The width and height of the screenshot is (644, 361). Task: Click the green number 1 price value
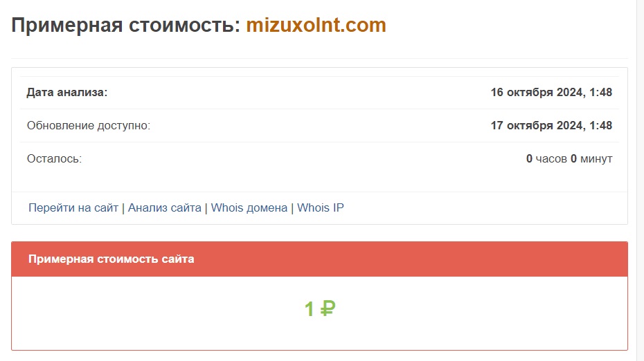pos(310,309)
